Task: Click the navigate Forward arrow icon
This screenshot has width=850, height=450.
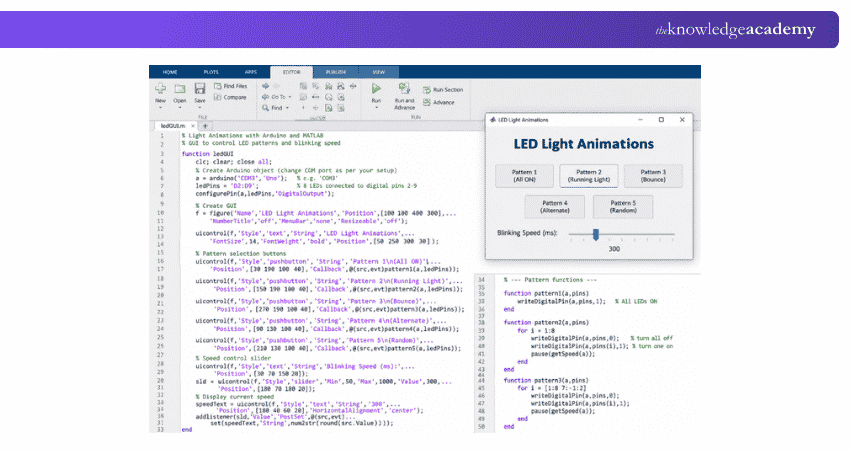Action: (x=276, y=86)
